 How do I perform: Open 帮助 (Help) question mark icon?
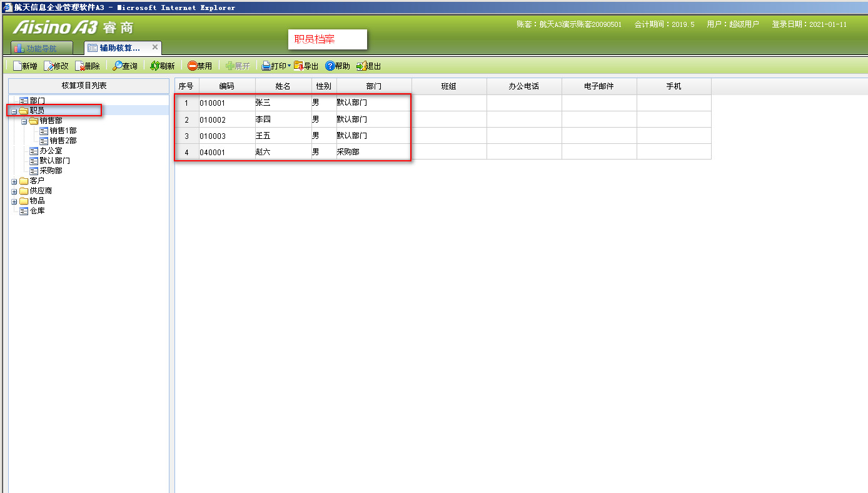pyautogui.click(x=330, y=66)
